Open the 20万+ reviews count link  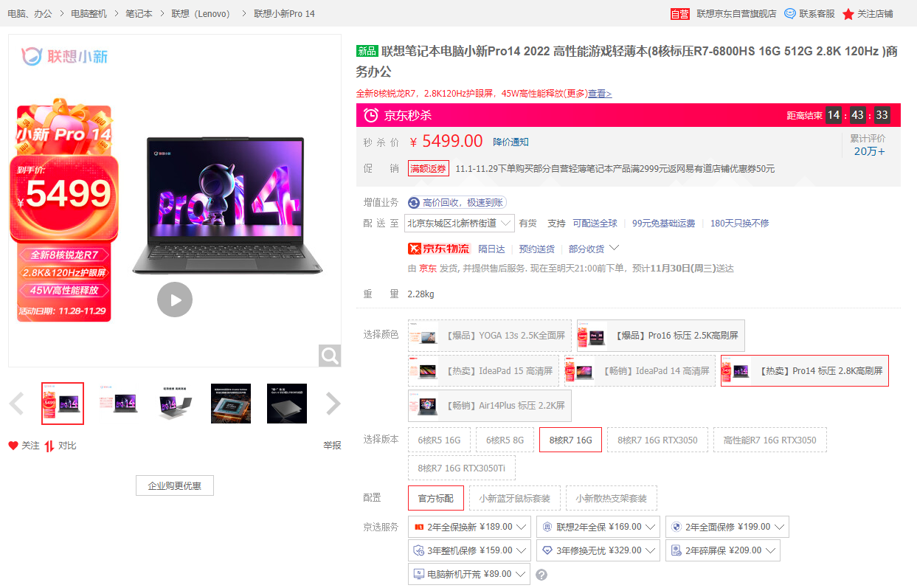869,151
